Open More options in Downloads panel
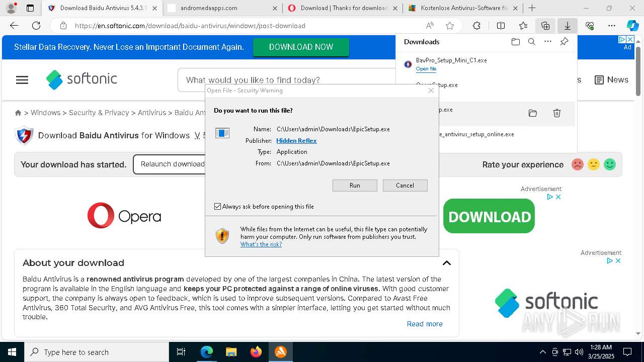Image resolution: width=644 pixels, height=362 pixels. pos(548,42)
